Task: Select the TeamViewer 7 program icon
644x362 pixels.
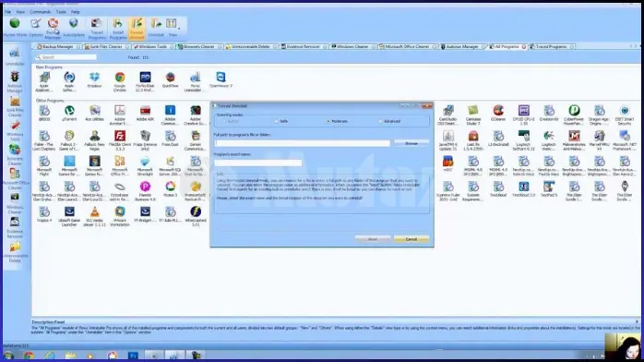Action: 221,80
